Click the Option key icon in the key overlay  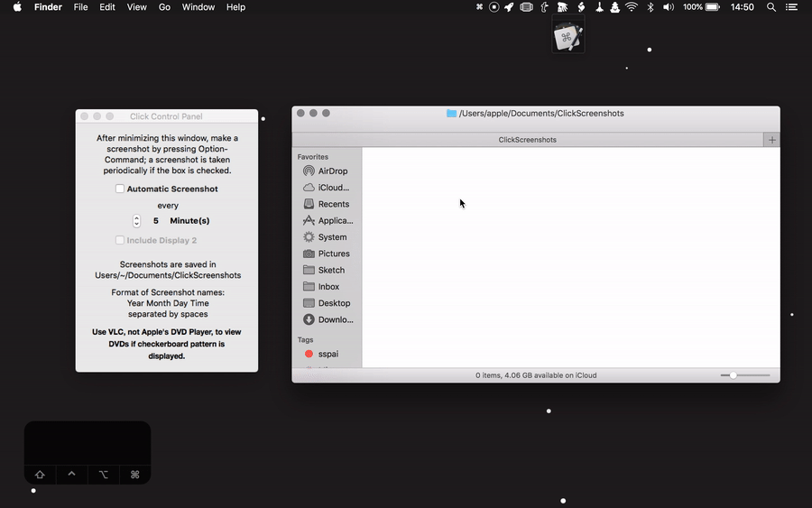(x=103, y=475)
